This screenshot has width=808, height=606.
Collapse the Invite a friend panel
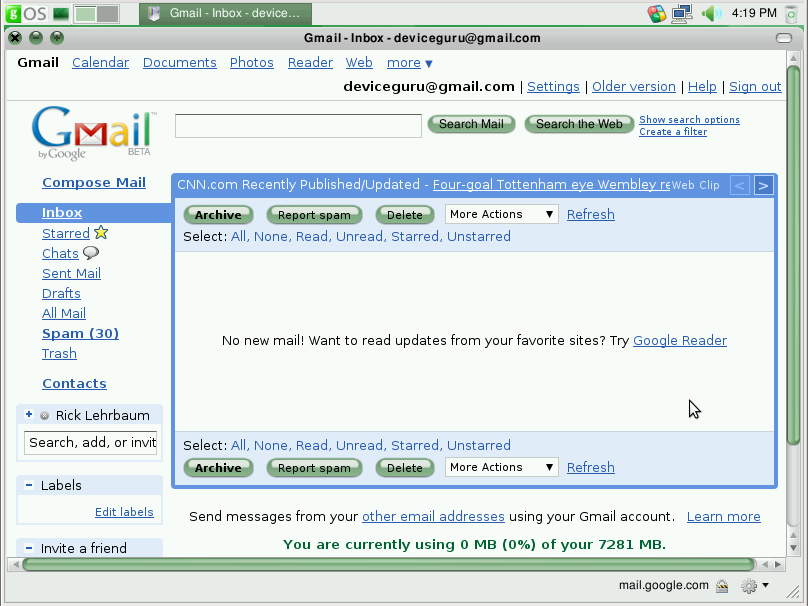[x=29, y=548]
